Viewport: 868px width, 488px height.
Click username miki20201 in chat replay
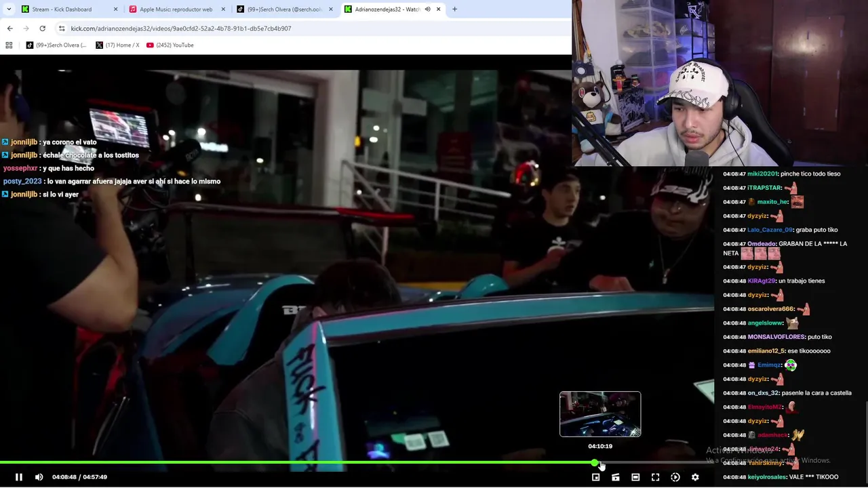762,174
